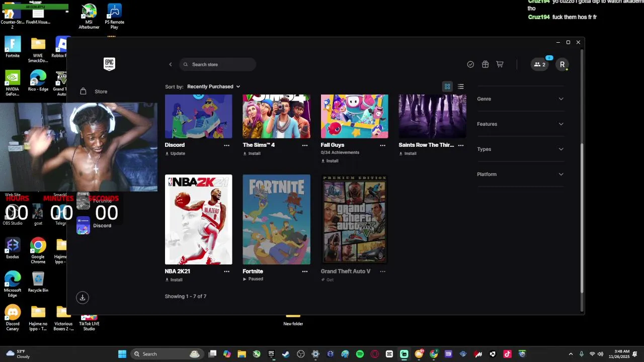The height and width of the screenshot is (362, 644).
Task: Open Fortnite options menu dots
Action: point(304,271)
